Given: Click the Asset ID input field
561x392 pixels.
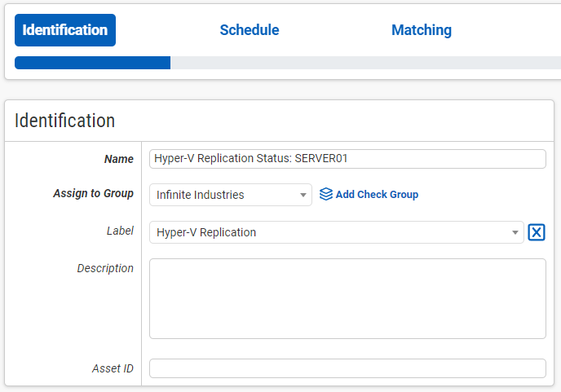Looking at the screenshot, I should [x=347, y=368].
